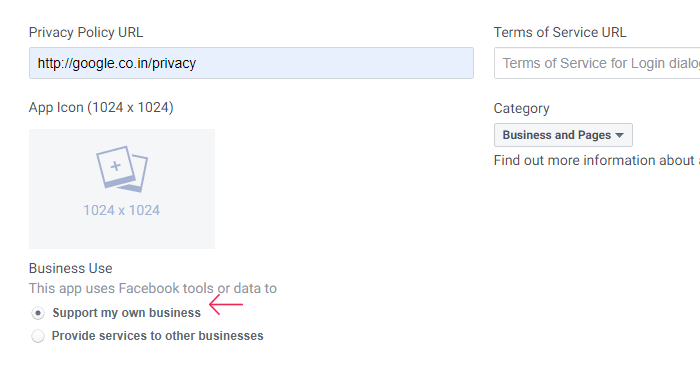Screen dimensions: 700x374
Task: Open the App Icon upload area
Action: point(122,189)
